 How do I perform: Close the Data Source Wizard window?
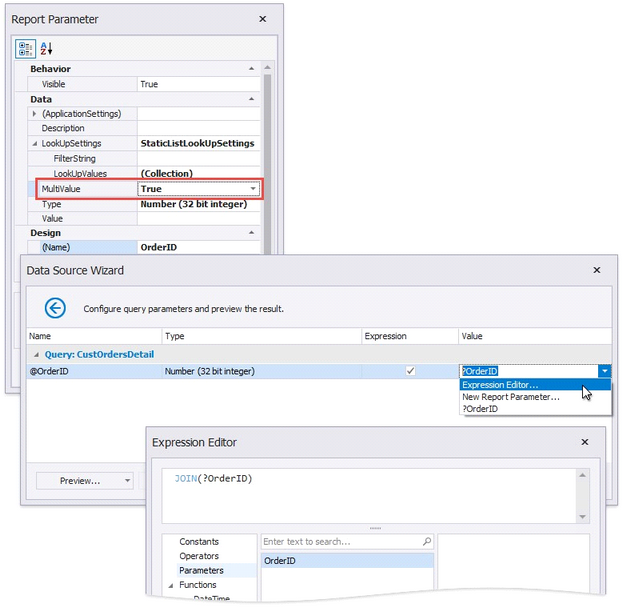(597, 270)
